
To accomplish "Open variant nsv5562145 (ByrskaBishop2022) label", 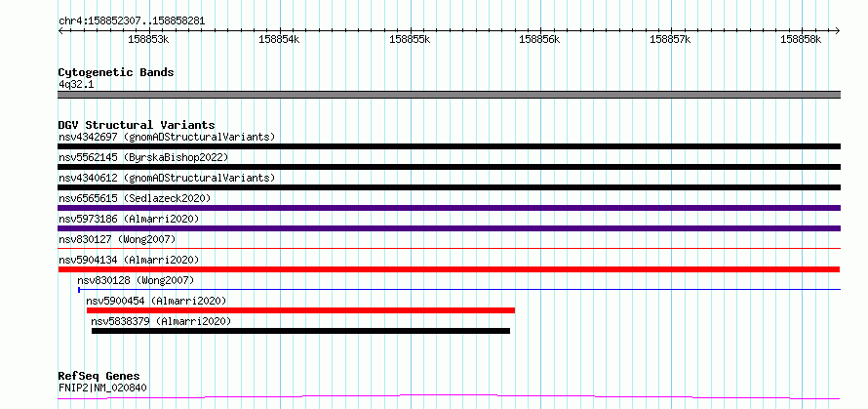I will [143, 157].
